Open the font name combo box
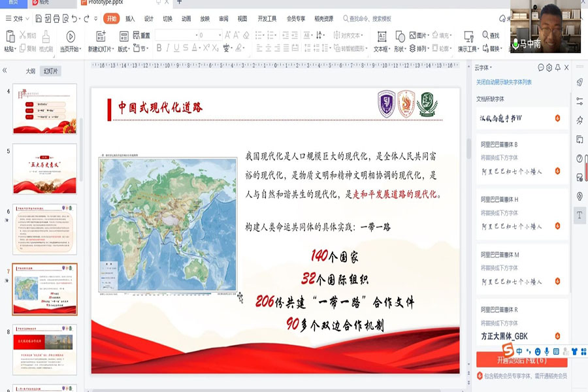588x392 pixels. 176,35
